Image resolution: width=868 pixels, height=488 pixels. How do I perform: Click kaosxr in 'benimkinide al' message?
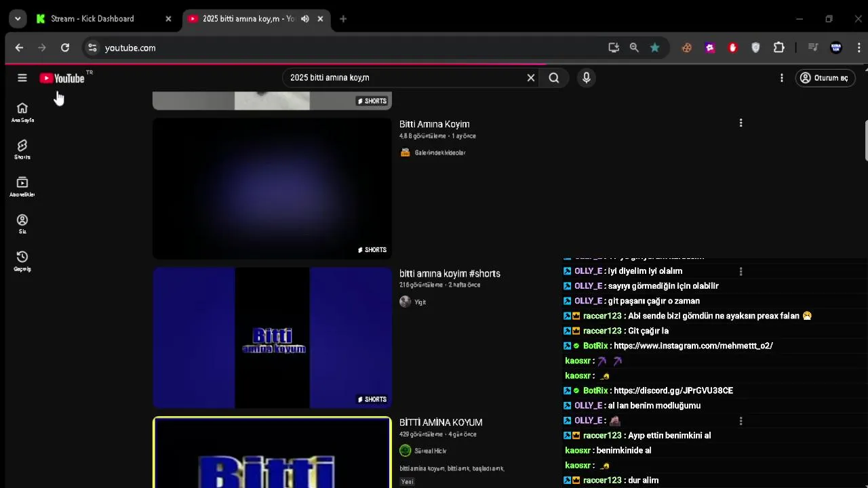578,451
